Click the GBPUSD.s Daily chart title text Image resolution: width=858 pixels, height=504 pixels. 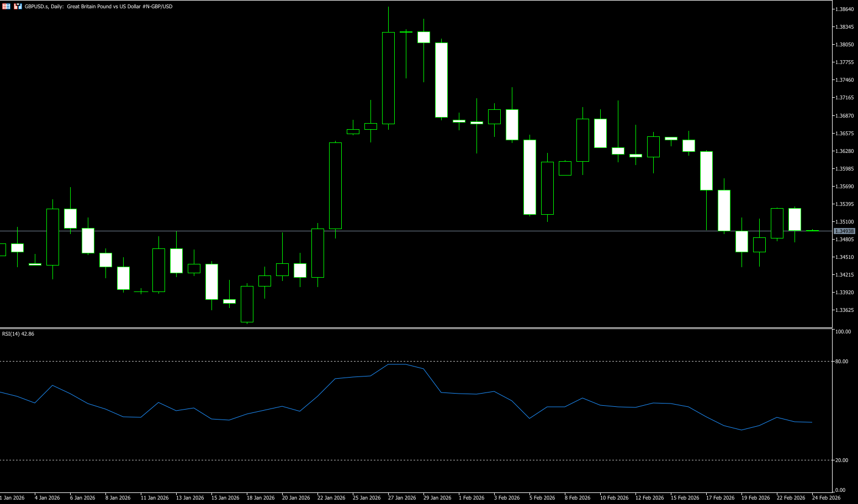click(x=98, y=7)
